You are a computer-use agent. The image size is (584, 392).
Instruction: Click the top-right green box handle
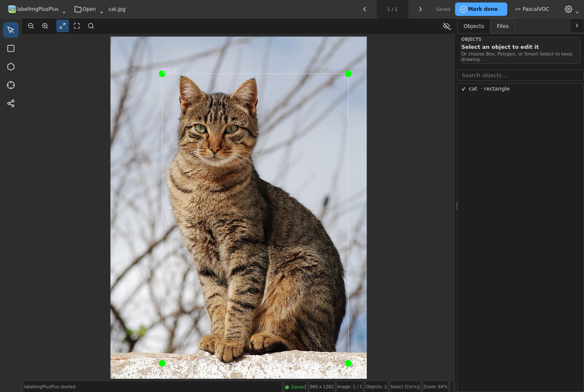click(348, 74)
